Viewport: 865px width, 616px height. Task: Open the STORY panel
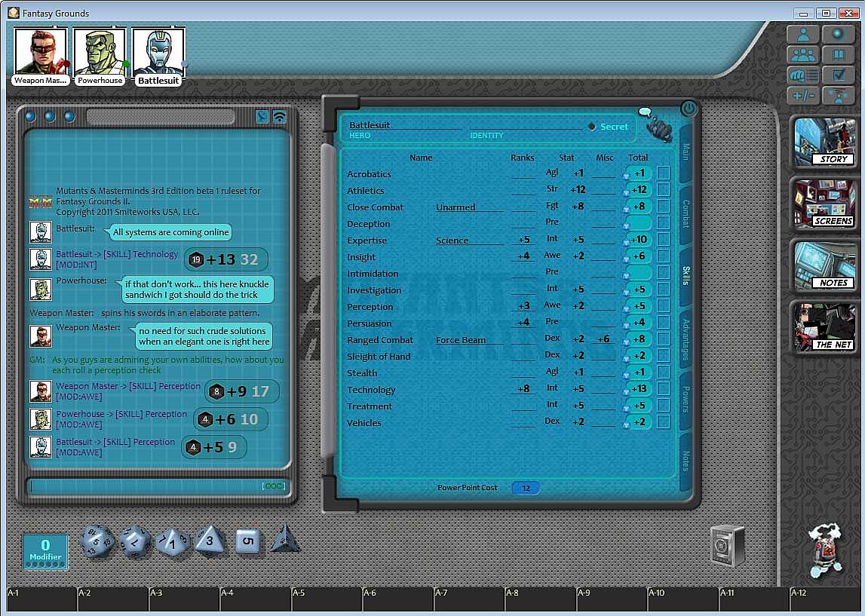click(824, 143)
